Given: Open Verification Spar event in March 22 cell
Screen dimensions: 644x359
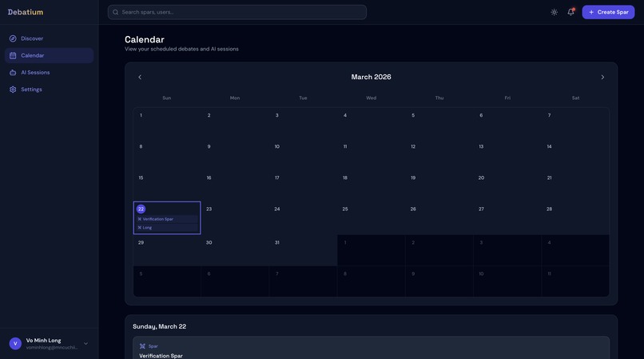Looking at the screenshot, I should point(167,219).
